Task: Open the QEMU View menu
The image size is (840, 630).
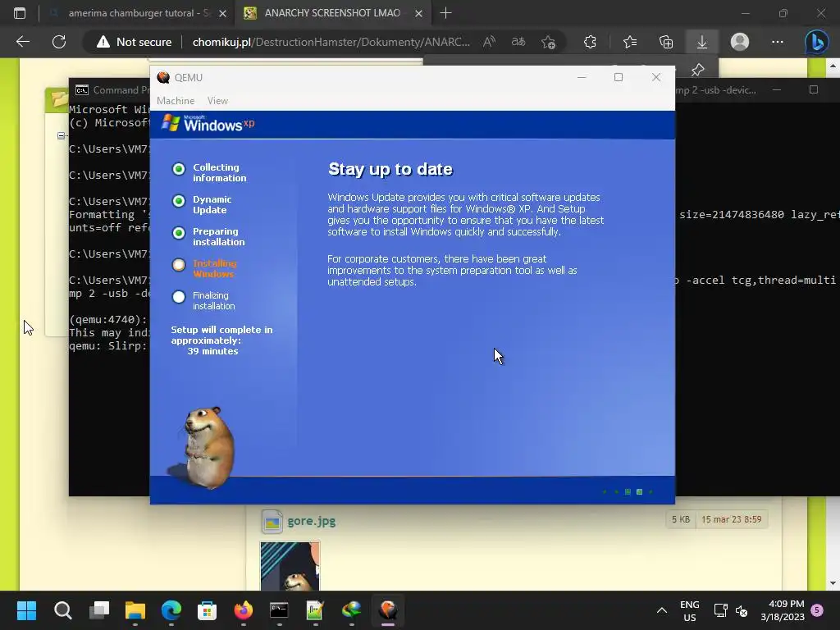Action: 217,101
